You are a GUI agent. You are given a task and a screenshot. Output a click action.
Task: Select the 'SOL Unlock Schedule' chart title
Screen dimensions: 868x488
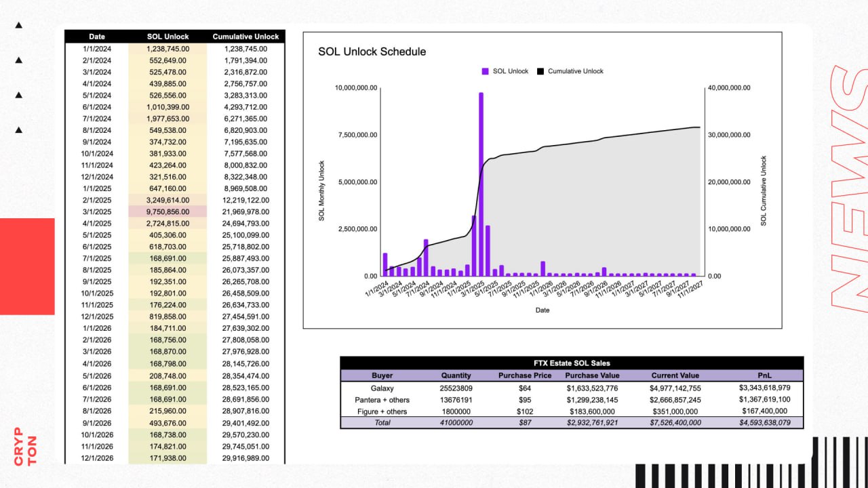(372, 52)
